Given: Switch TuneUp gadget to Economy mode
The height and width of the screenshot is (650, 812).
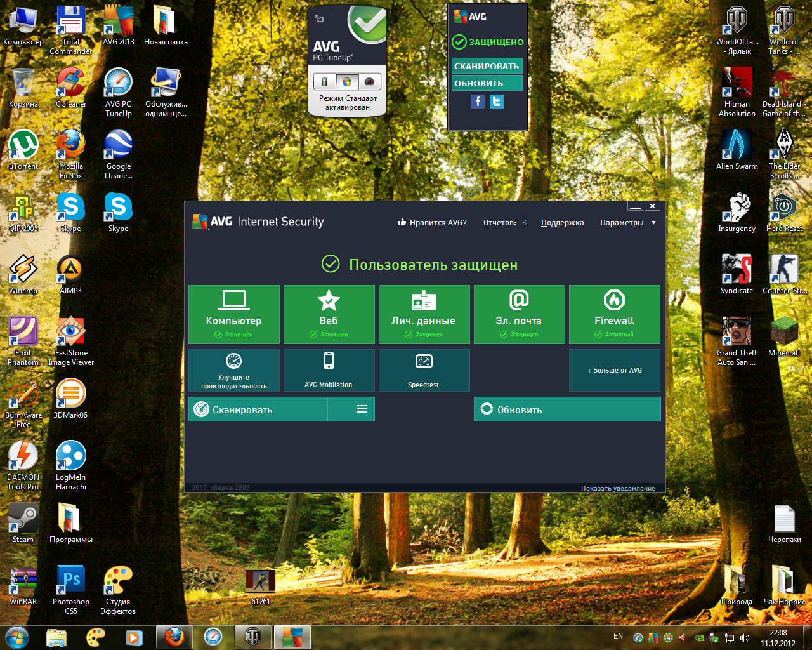Looking at the screenshot, I should [325, 82].
